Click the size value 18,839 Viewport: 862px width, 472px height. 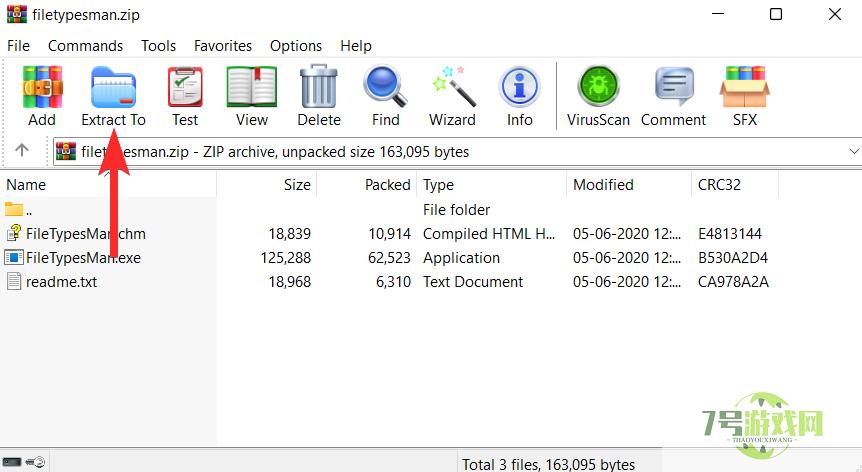point(290,234)
